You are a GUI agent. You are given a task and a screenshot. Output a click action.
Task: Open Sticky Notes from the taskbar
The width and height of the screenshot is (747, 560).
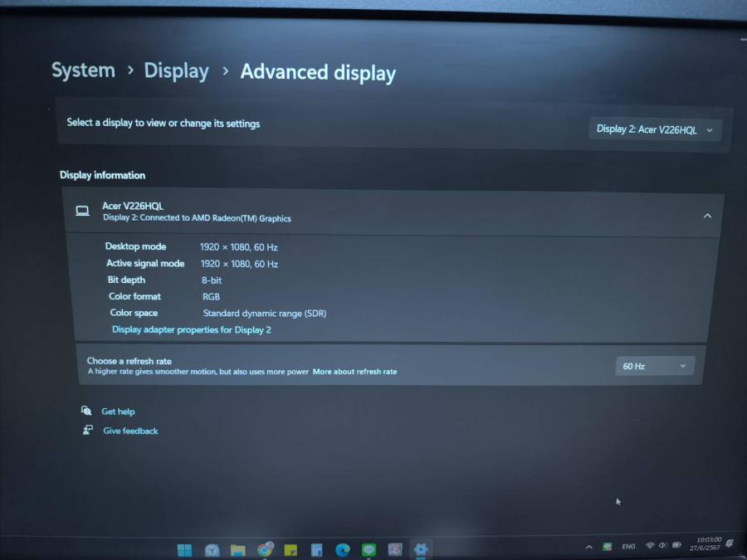click(290, 550)
